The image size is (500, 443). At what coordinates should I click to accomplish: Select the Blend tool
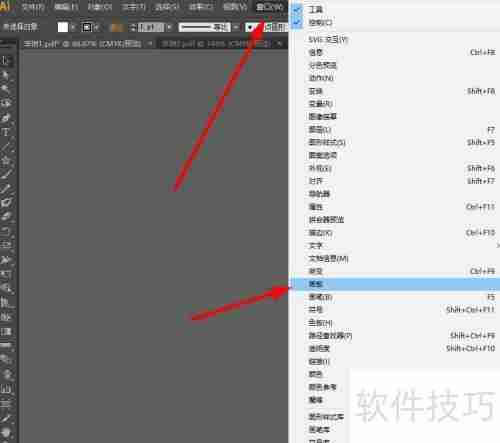click(x=6, y=360)
